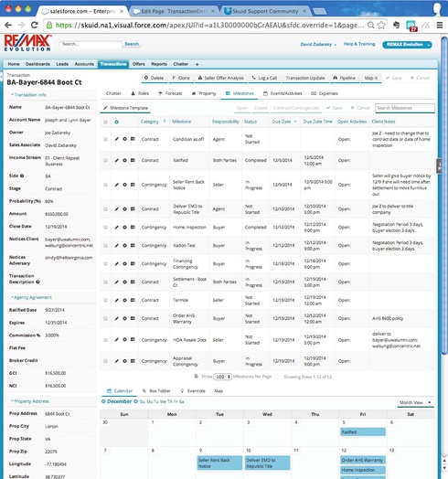Open REMAX Evolution app dropdown
448x479 pixels.
coord(407,45)
